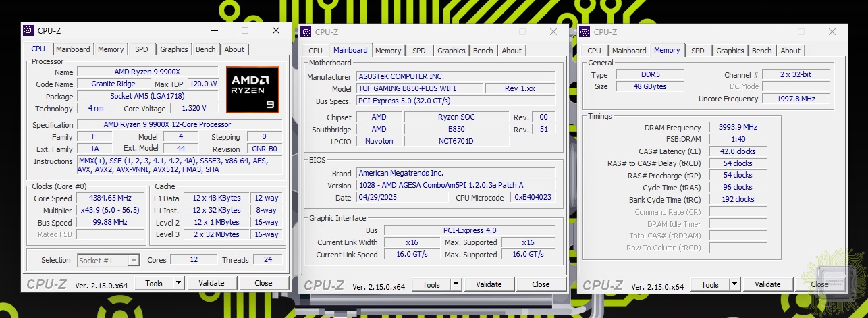Click the Nuvoton LPCIO value
This screenshot has width=868, height=318.
click(379, 141)
